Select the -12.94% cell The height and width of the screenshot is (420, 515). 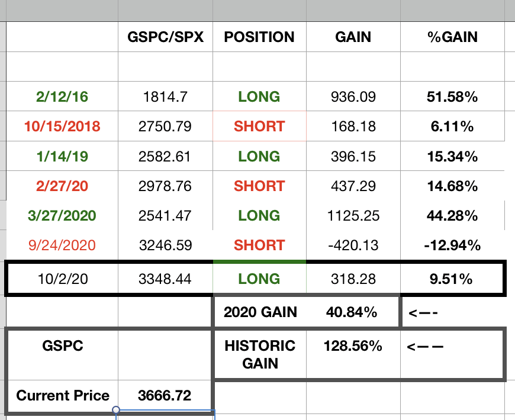(x=452, y=245)
